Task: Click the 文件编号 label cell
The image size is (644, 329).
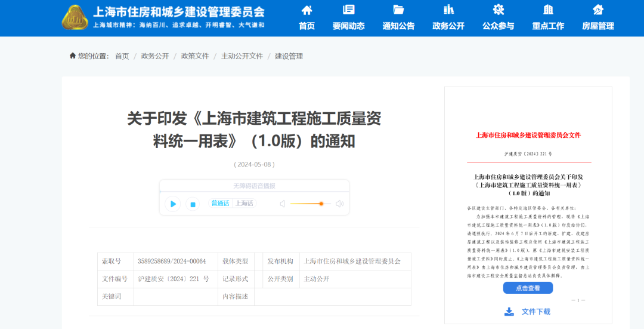Action: click(115, 279)
